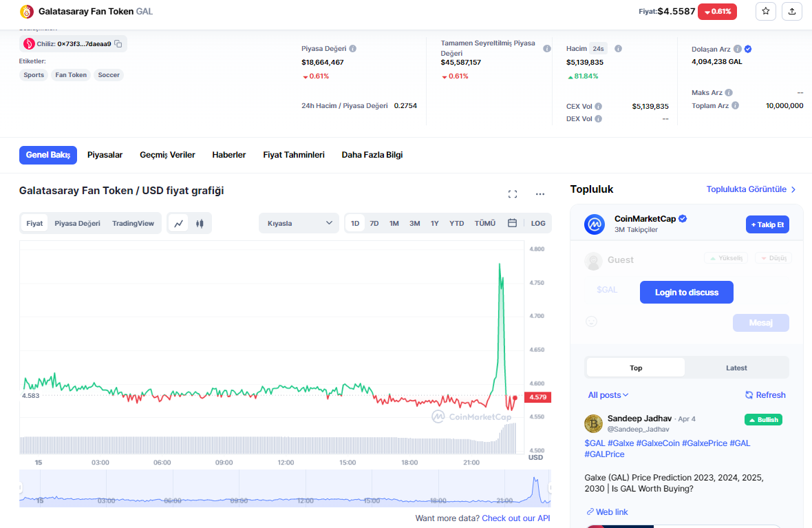
Task: Go to Geçmiş Veriler tab
Action: (x=167, y=155)
